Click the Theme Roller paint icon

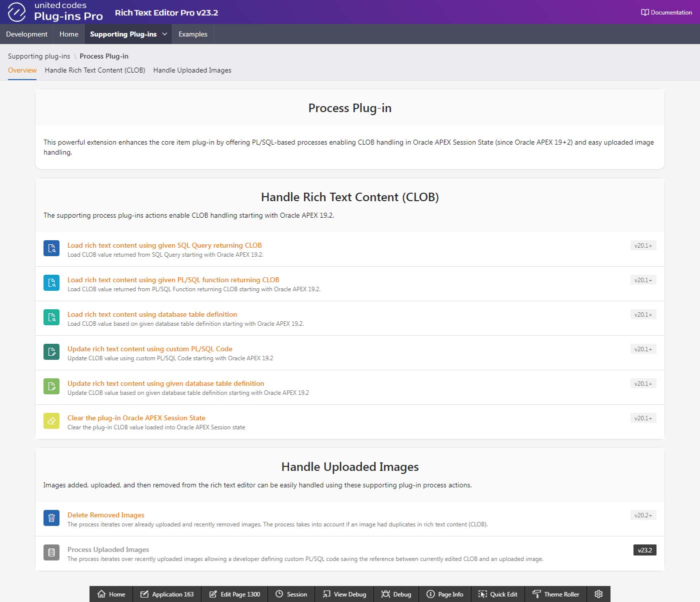tap(536, 594)
